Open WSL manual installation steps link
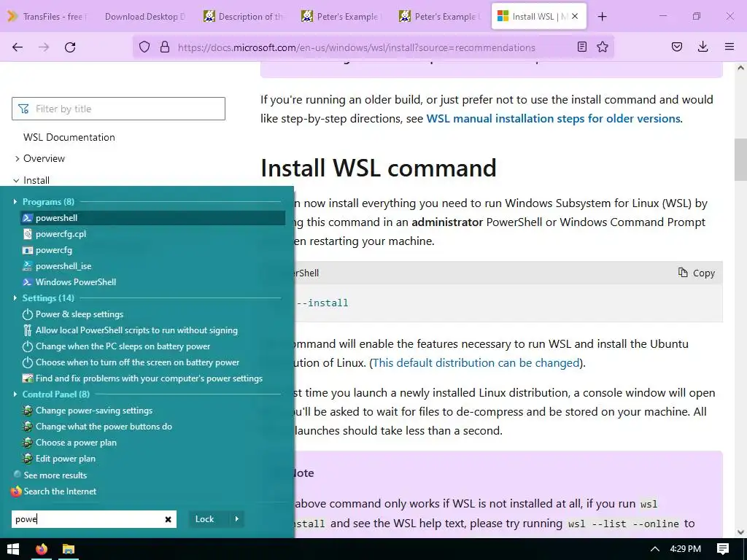 (x=553, y=119)
